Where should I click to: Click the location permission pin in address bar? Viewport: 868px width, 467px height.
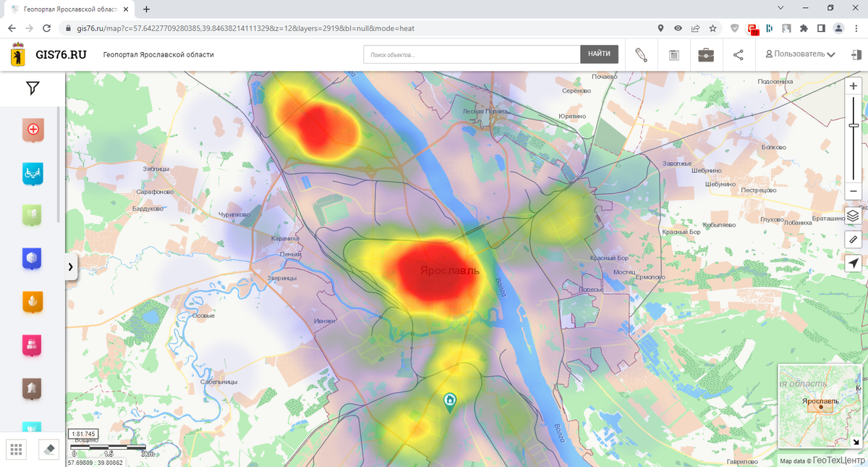pyautogui.click(x=660, y=28)
